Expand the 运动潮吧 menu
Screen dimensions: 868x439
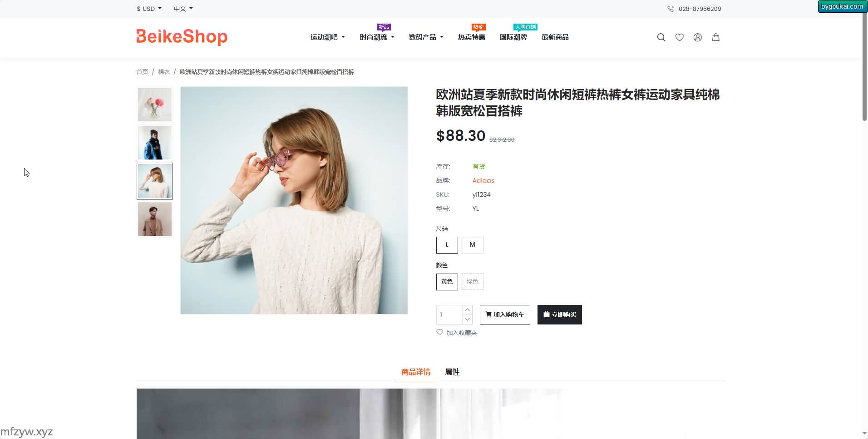327,37
